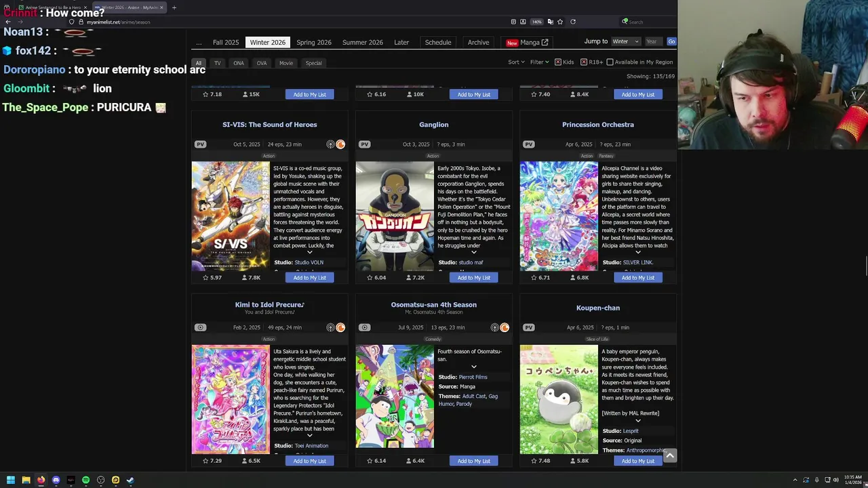Viewport: 868px width, 488px height.
Task: Open the Later tab
Action: coord(401,42)
